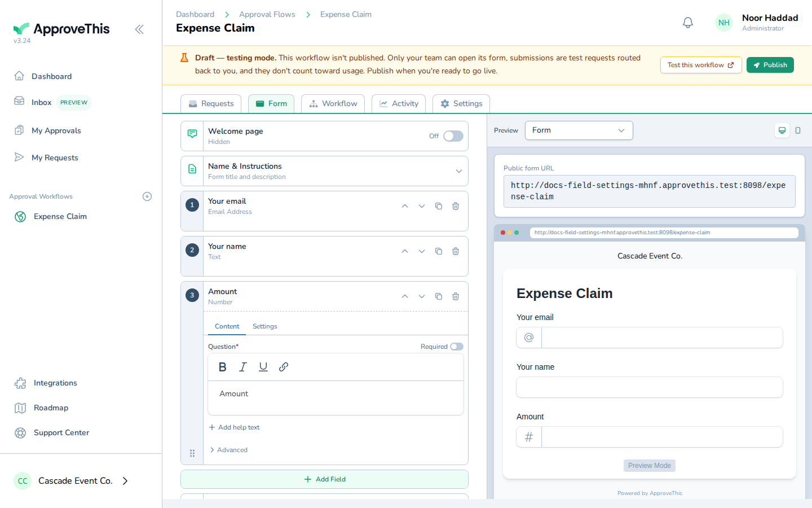Viewport: 812px width, 508px height.
Task: Click the ApproveThis logo
Action: click(x=61, y=29)
